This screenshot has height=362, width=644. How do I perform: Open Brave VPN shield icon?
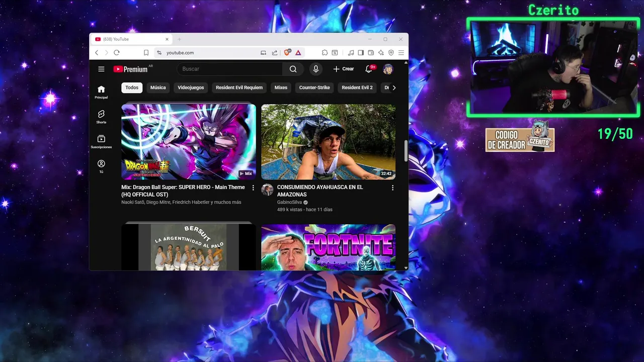click(x=391, y=52)
